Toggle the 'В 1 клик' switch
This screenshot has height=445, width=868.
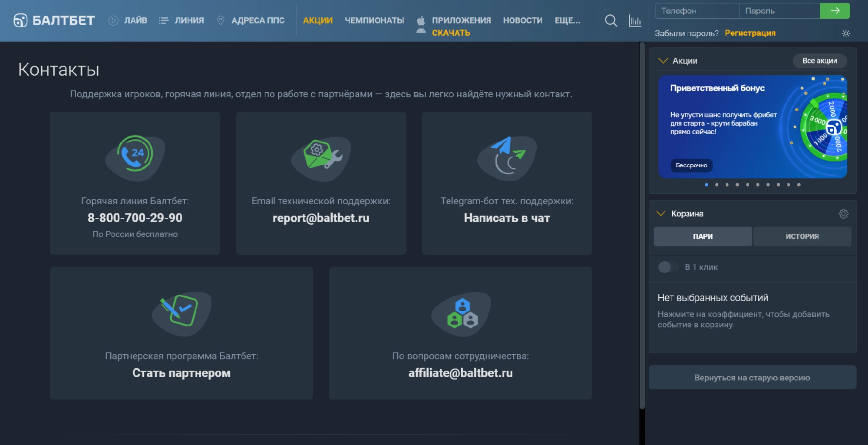point(668,267)
